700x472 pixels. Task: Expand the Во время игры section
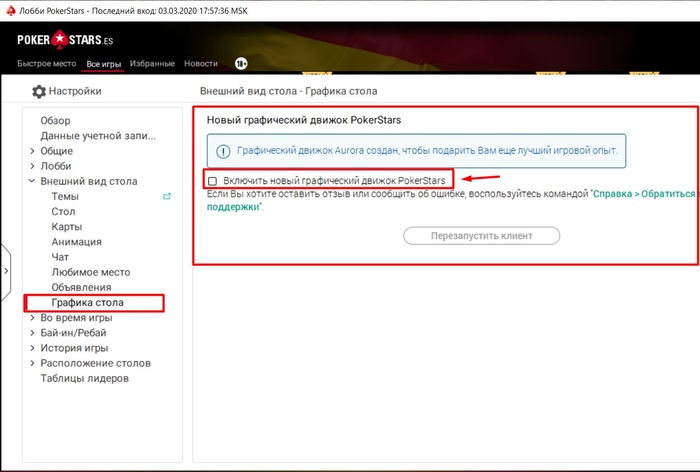tap(32, 317)
